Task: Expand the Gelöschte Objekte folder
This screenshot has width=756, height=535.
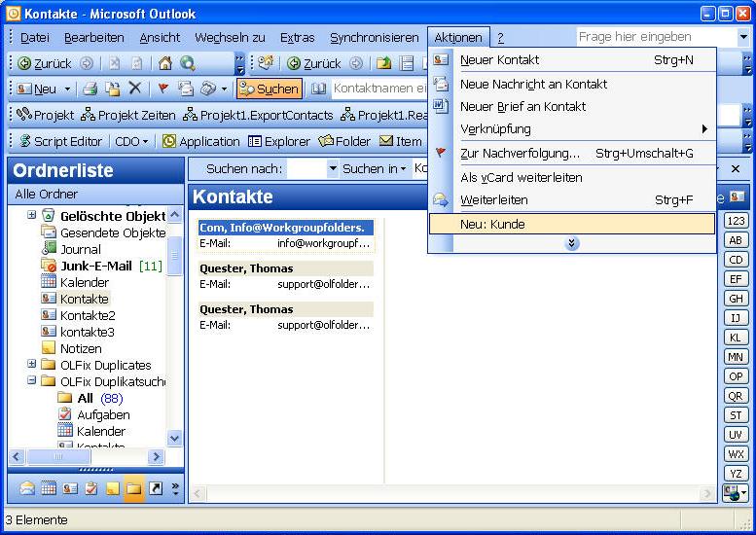Action: (32, 215)
